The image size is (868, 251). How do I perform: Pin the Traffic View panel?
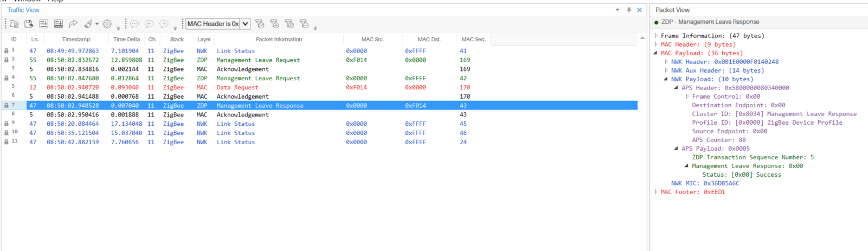[629, 10]
